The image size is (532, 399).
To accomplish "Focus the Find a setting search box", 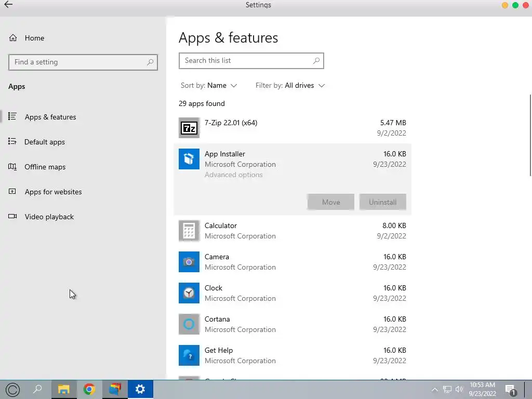I will click(83, 62).
